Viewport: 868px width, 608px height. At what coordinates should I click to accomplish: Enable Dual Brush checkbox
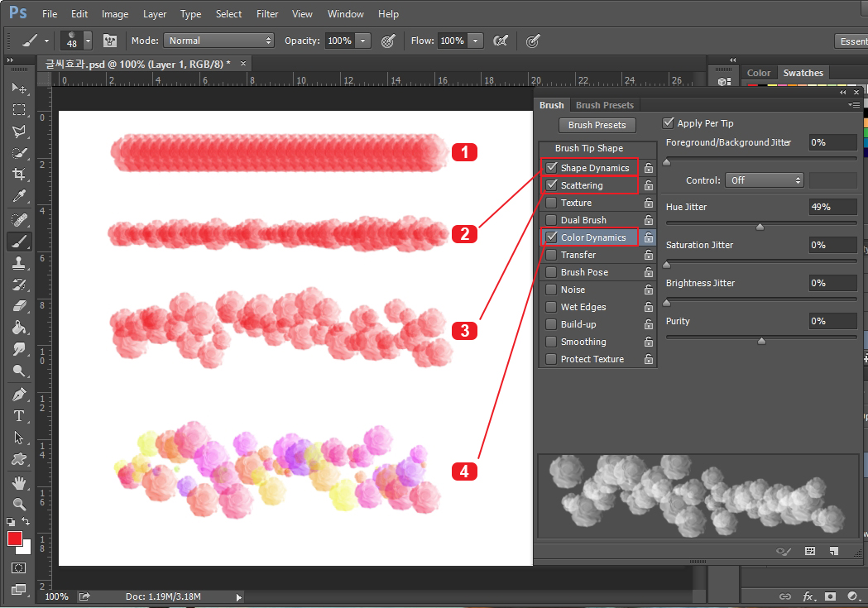551,220
